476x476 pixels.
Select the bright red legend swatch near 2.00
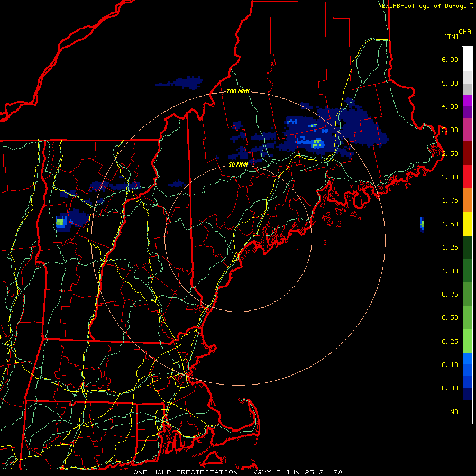[x=467, y=177]
